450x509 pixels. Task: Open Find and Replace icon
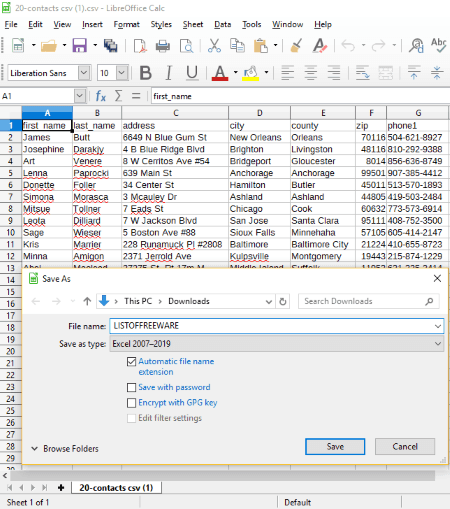tap(416, 45)
